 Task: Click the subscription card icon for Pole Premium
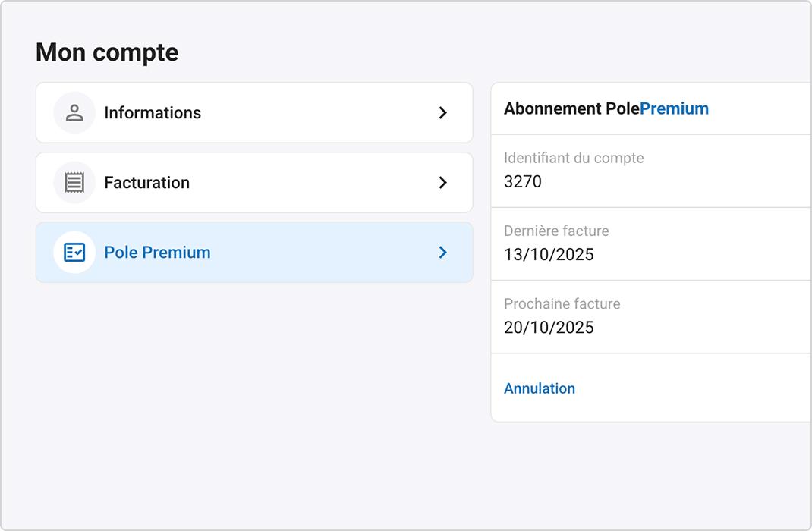74,253
